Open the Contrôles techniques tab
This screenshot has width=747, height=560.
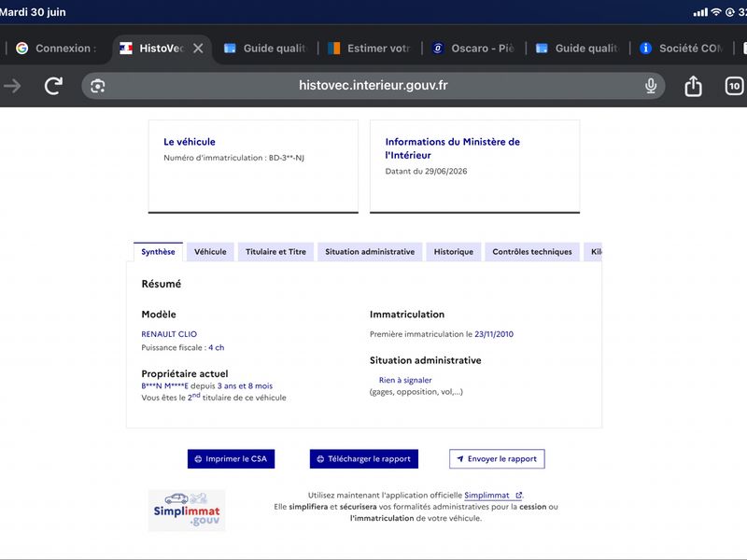click(532, 252)
